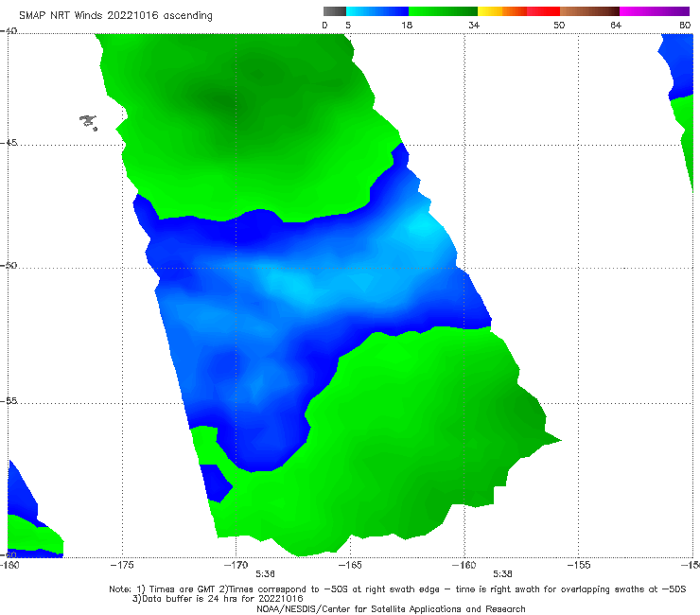Click the latitude label "-55"
The width and height of the screenshot is (700, 615).
pyautogui.click(x=9, y=400)
